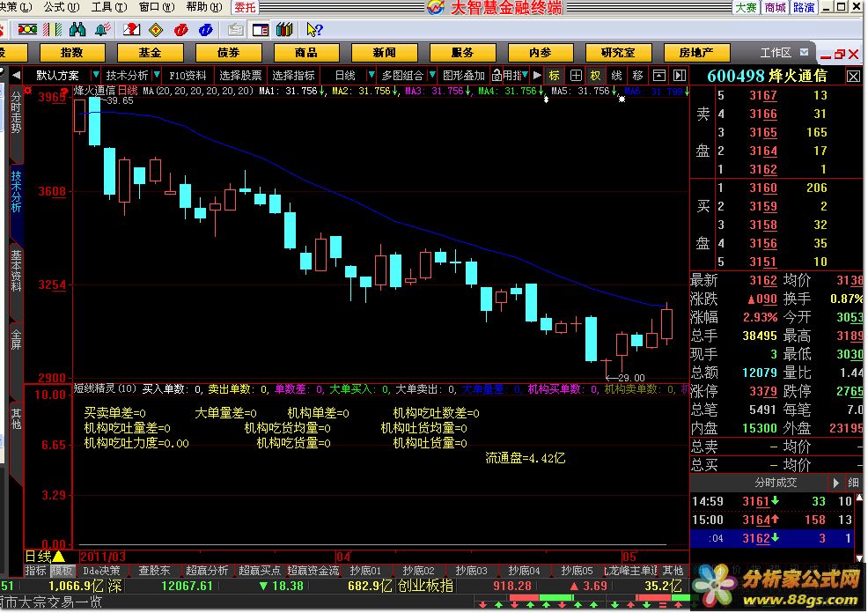
Task: Click the 委托 button
Action: point(245,7)
